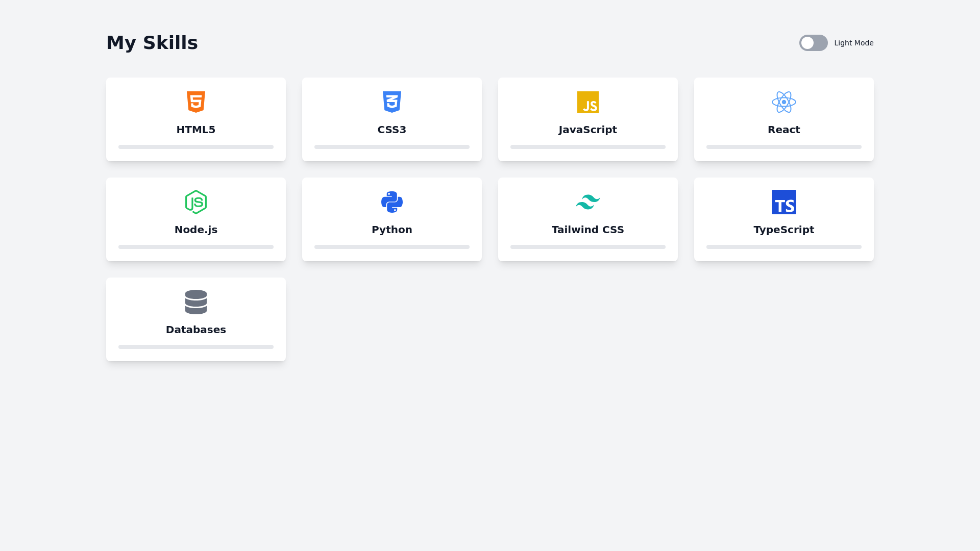
Task: Click the blue TypeScript TS icon
Action: click(784, 202)
